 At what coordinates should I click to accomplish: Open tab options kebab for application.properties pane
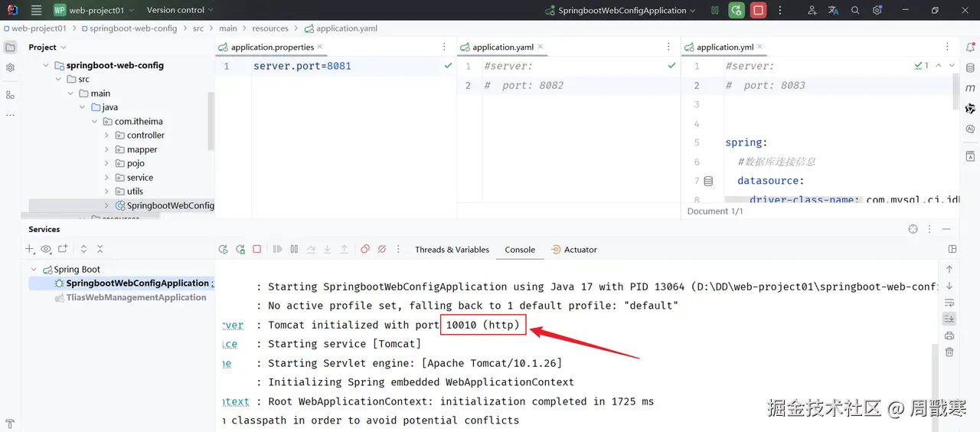445,47
